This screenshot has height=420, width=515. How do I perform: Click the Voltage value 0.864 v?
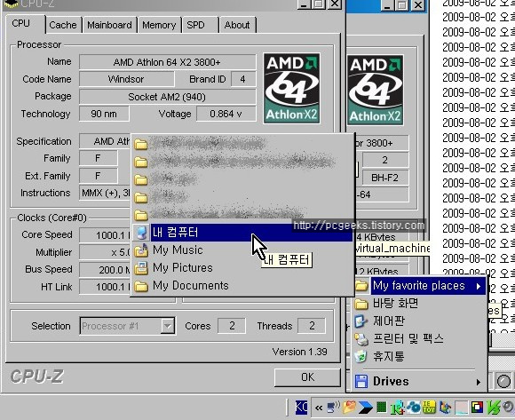(226, 114)
